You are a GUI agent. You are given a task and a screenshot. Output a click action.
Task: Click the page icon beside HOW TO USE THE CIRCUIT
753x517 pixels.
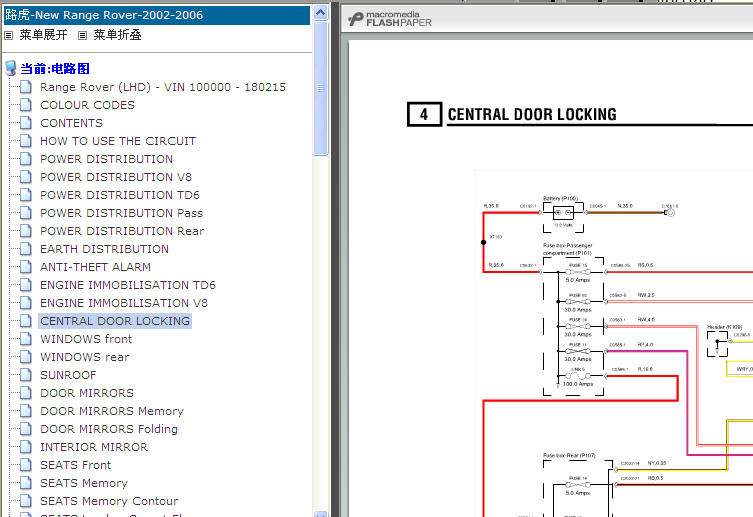point(26,141)
